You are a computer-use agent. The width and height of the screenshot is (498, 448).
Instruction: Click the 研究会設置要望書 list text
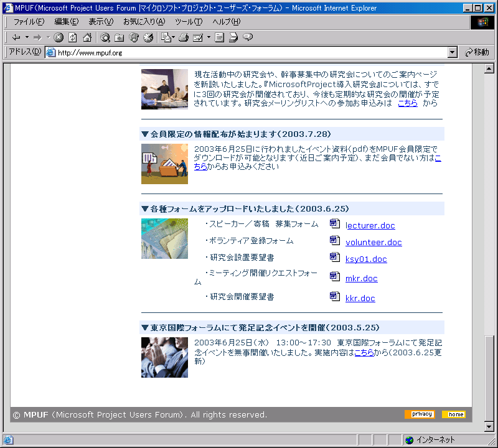coord(240,258)
